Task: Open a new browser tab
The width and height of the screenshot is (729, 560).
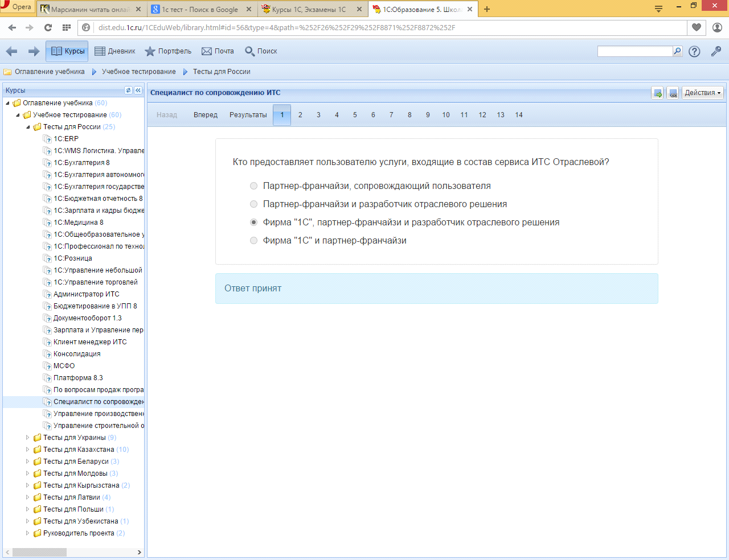Action: [487, 9]
